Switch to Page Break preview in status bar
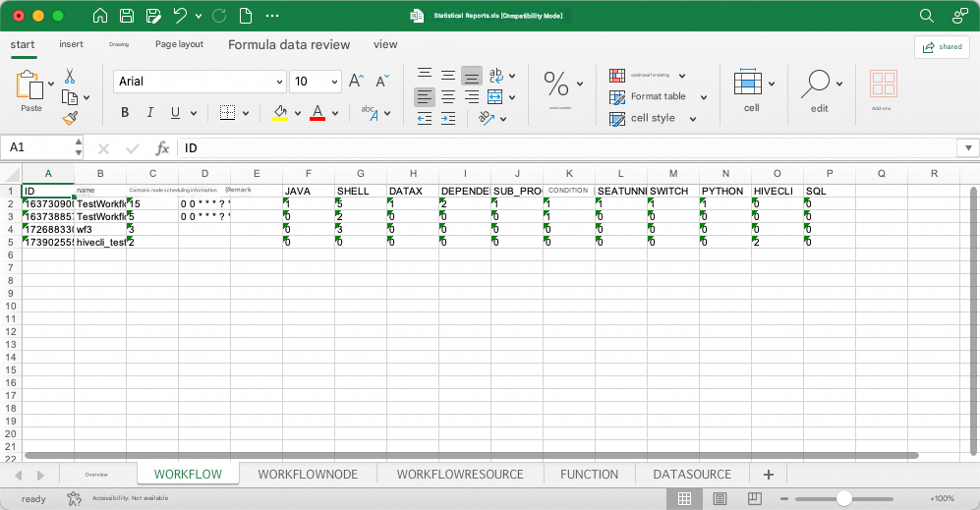 click(754, 498)
